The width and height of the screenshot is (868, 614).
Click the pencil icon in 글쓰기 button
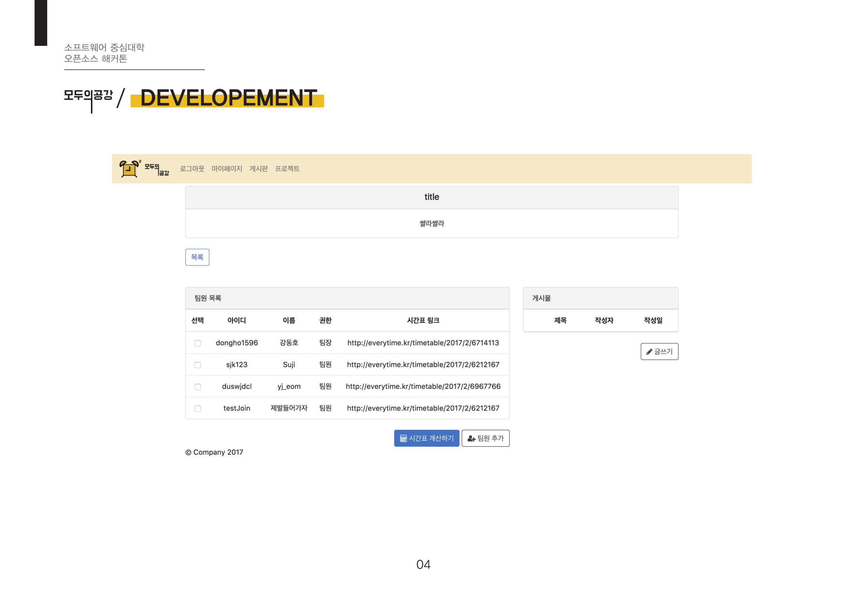(x=649, y=352)
